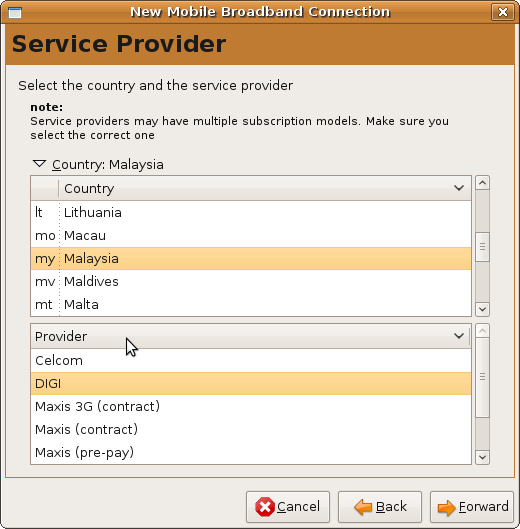Click the provider list scroll down arrow
The width and height of the screenshot is (520, 529).
(x=482, y=457)
